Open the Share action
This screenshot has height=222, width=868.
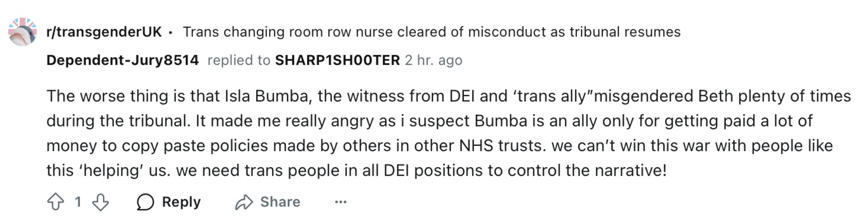pyautogui.click(x=281, y=202)
